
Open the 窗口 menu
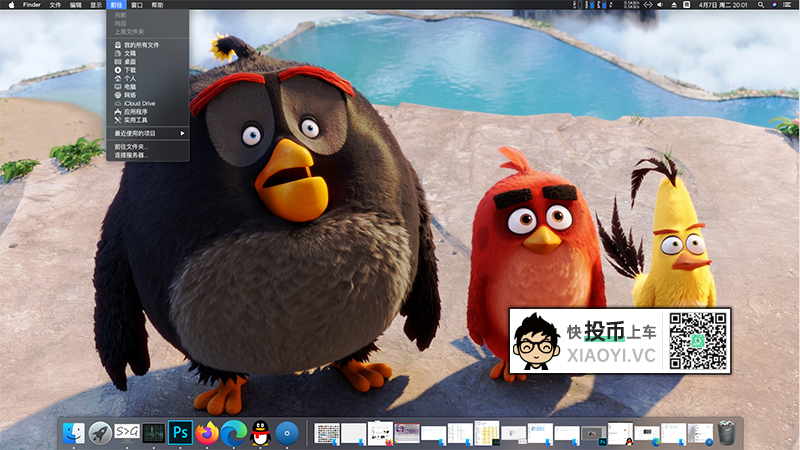[137, 5]
